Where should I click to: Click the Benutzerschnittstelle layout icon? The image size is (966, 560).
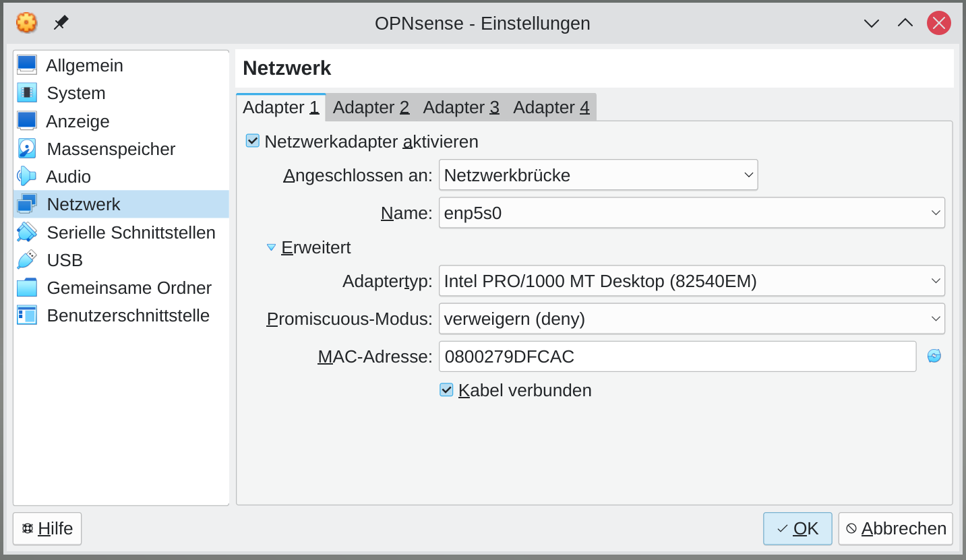(27, 315)
